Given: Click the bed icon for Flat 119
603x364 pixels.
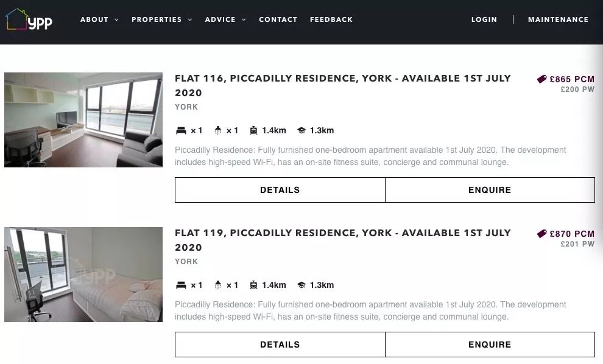Looking at the screenshot, I should (181, 285).
